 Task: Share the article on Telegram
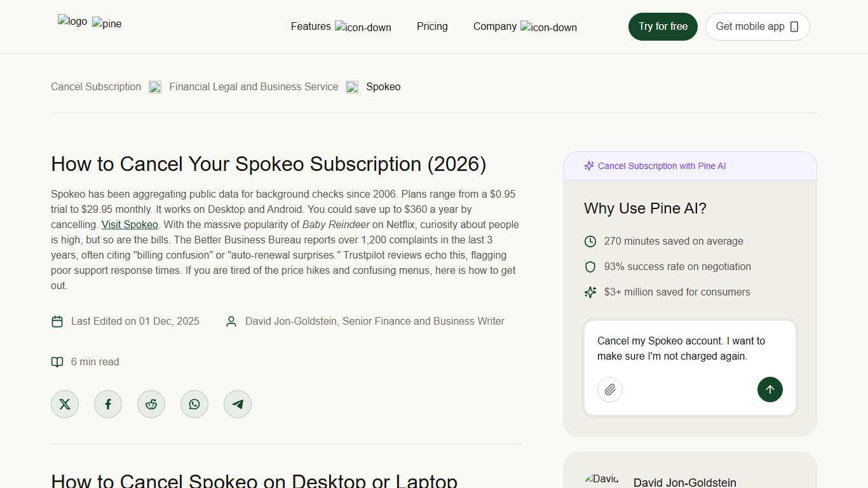(x=238, y=403)
